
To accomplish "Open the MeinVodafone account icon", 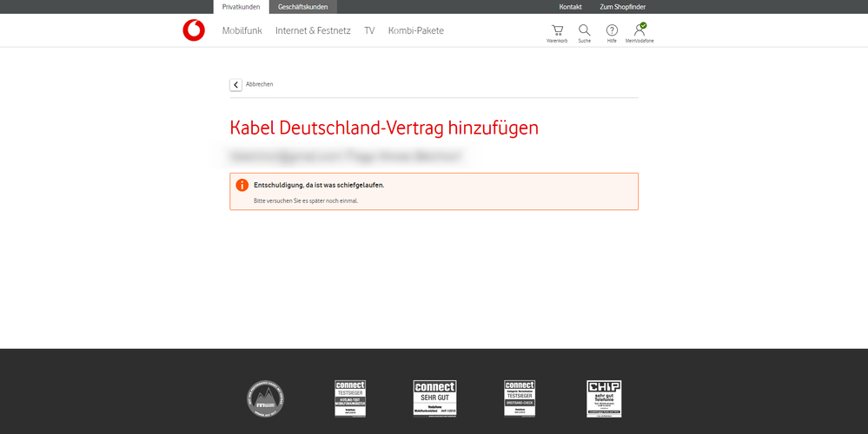I will (639, 30).
